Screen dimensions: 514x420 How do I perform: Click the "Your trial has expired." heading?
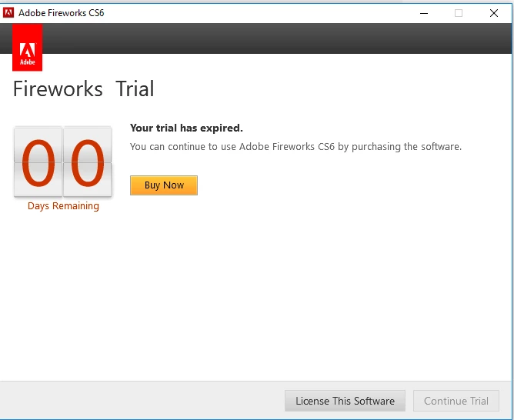pos(186,128)
